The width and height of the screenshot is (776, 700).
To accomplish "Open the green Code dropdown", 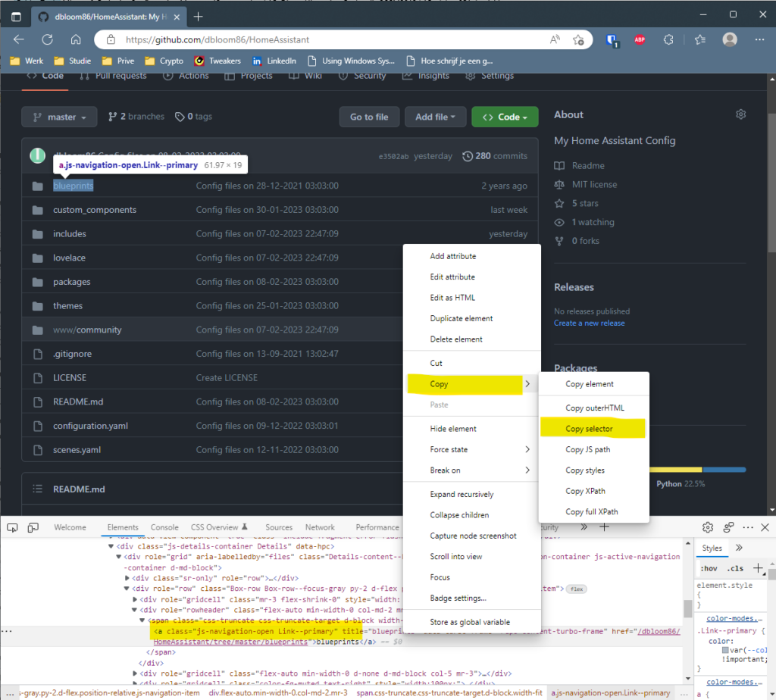I will (505, 117).
